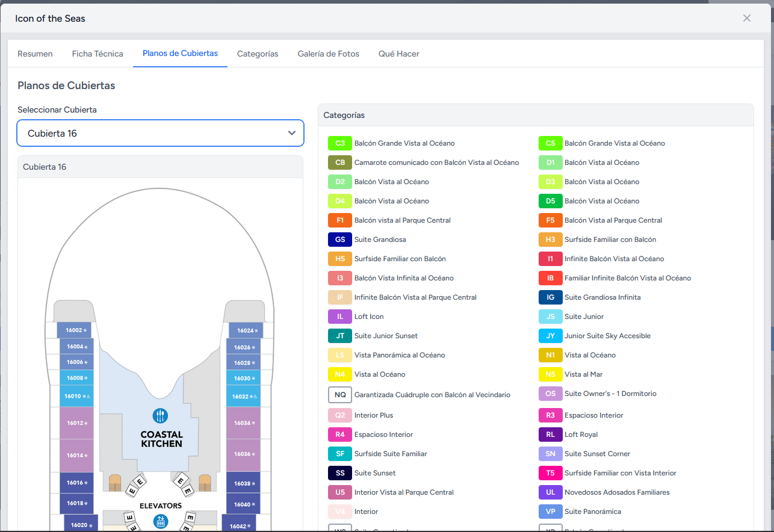
Task: Click the RL Loft Royal badge
Action: 550,434
